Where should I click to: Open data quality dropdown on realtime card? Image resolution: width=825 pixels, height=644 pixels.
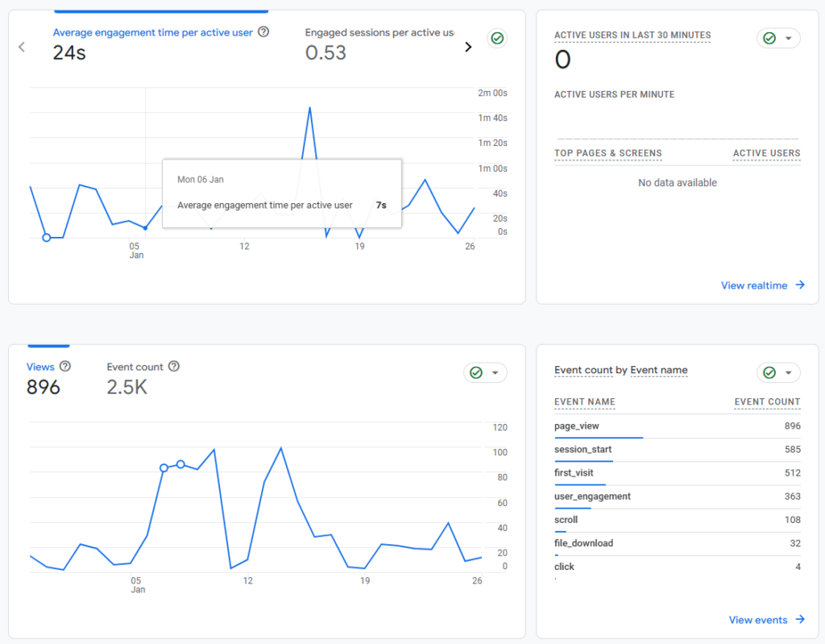[x=778, y=38]
